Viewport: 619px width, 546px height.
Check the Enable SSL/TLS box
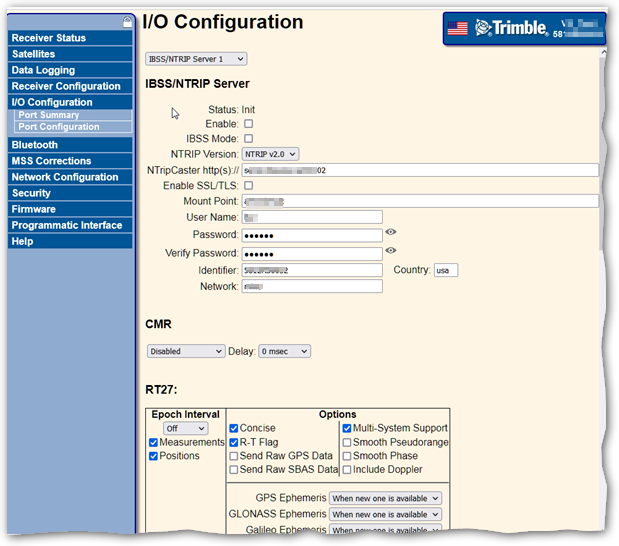click(249, 186)
